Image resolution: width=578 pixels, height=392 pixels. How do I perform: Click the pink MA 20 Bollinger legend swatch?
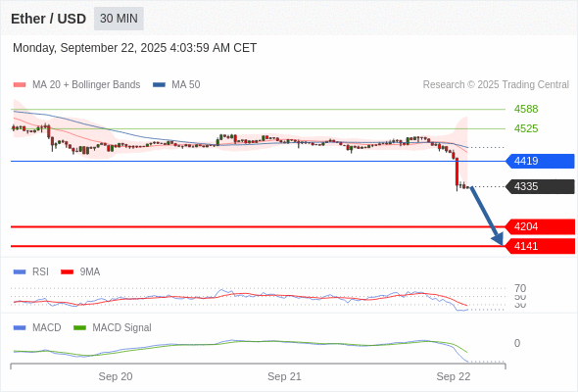tap(20, 85)
